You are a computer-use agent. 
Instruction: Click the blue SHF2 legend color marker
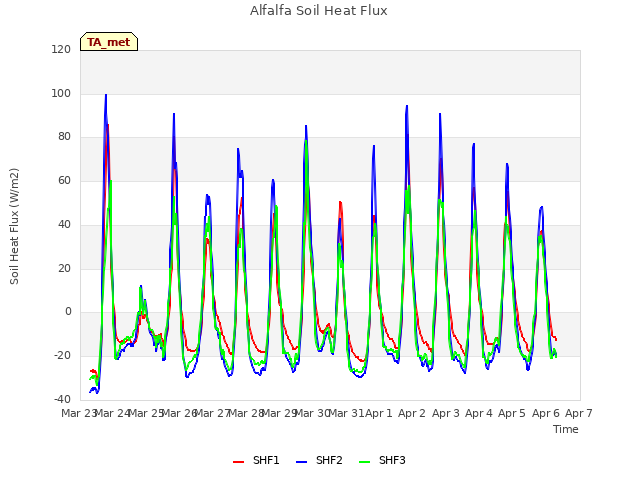301,462
